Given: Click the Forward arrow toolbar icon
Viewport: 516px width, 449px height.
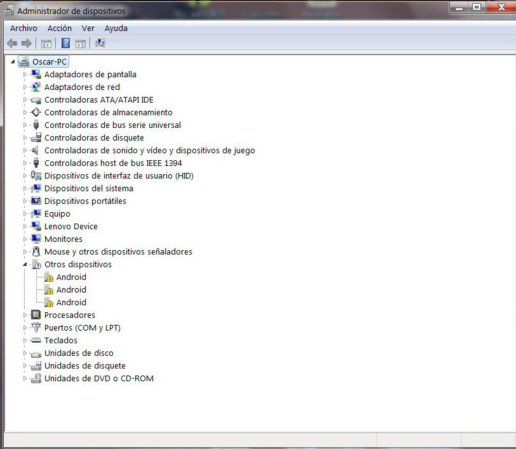Looking at the screenshot, I should 26,43.
